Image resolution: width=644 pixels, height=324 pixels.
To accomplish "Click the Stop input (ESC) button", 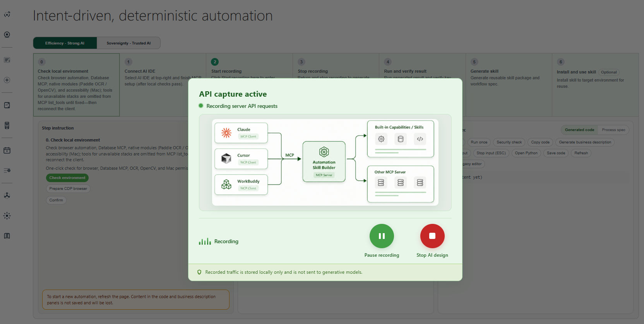I will coord(491,153).
